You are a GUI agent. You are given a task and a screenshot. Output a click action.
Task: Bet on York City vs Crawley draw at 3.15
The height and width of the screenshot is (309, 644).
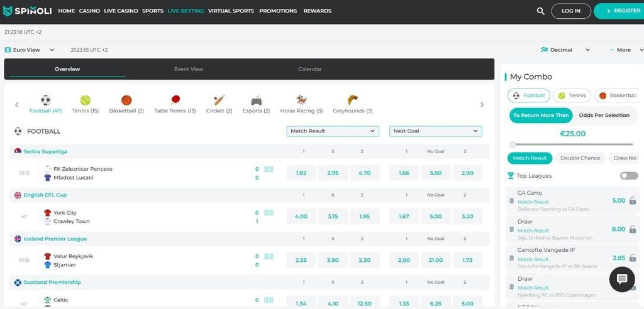(x=333, y=216)
